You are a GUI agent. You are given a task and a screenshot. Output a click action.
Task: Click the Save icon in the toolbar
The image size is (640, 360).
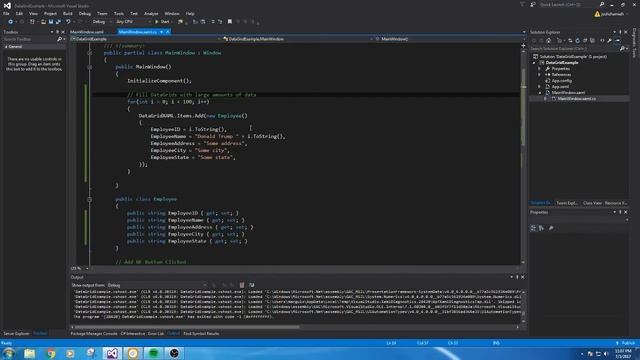tap(51, 22)
